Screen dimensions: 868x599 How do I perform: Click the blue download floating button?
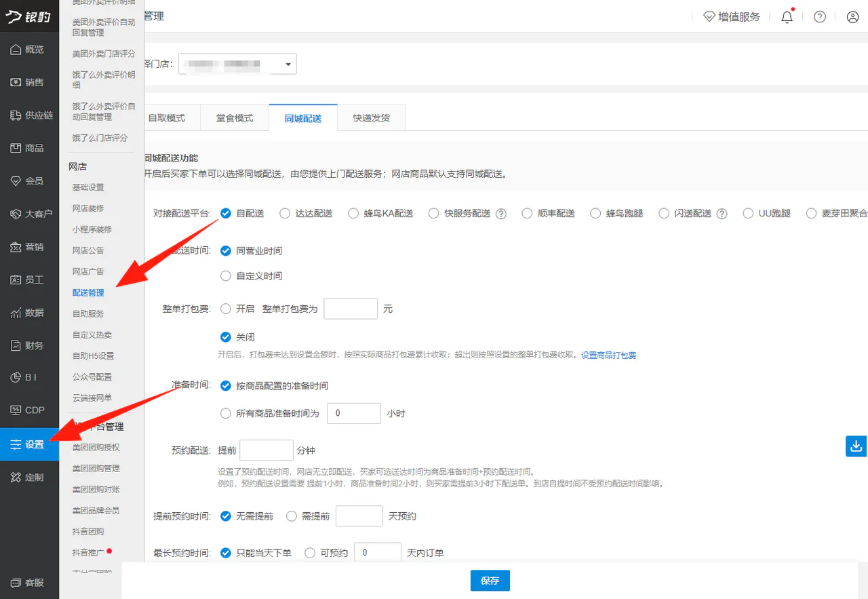[x=856, y=446]
